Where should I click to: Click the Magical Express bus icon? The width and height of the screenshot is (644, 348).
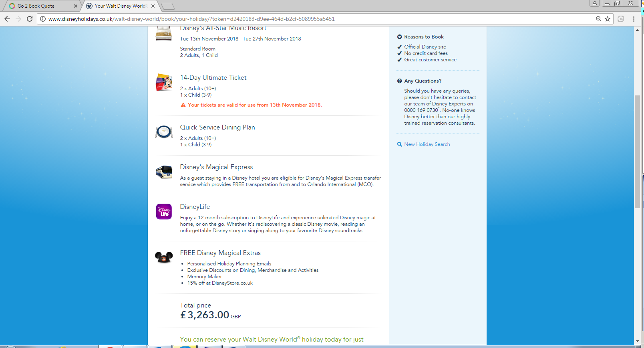tap(164, 172)
